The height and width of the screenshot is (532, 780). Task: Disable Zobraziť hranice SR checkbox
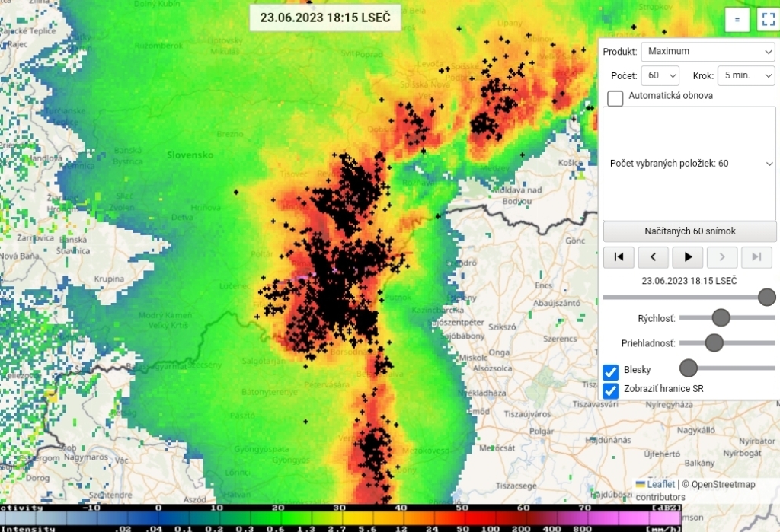pos(611,390)
